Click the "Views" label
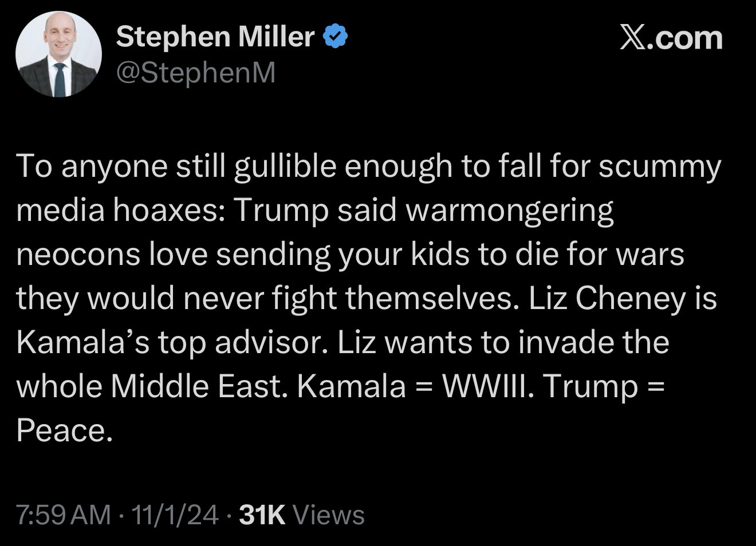The height and width of the screenshot is (546, 756). tap(328, 515)
